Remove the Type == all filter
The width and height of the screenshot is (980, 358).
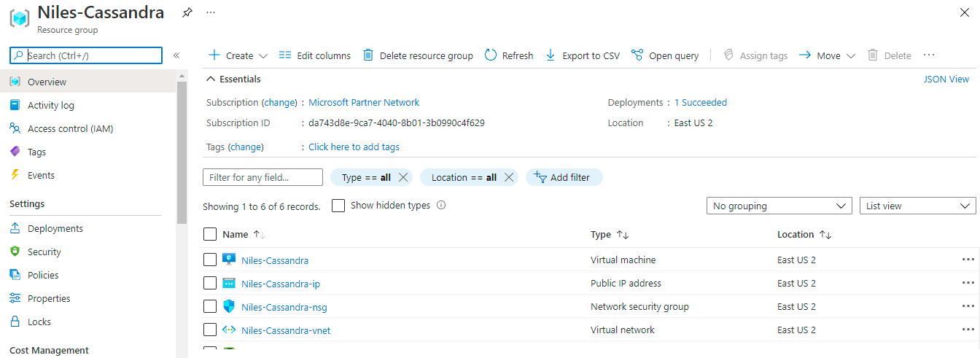coord(403,177)
